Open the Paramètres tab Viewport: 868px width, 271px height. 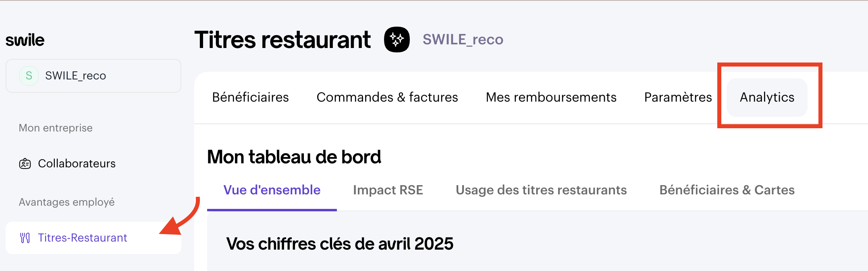click(678, 97)
